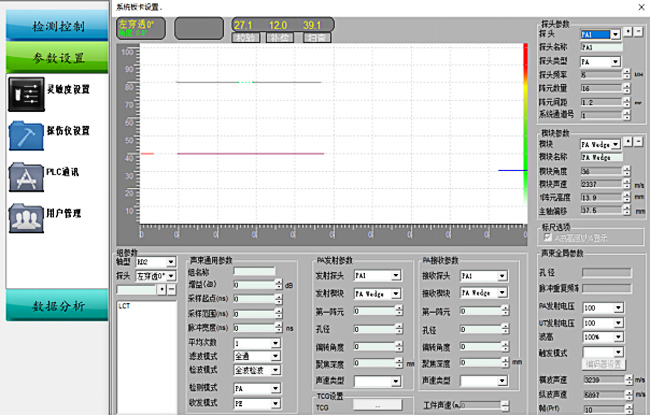Close the 系统板卡设置 window

pyautogui.click(x=641, y=6)
